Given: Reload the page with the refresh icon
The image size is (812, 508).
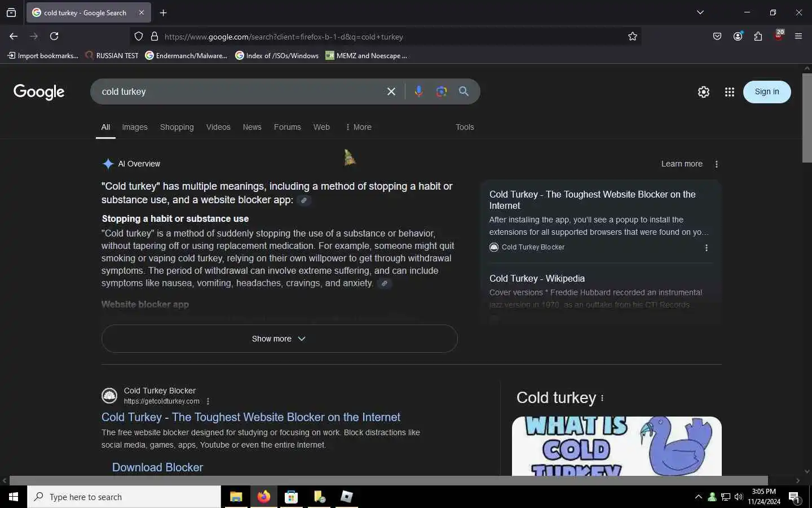Looking at the screenshot, I should click(x=54, y=36).
